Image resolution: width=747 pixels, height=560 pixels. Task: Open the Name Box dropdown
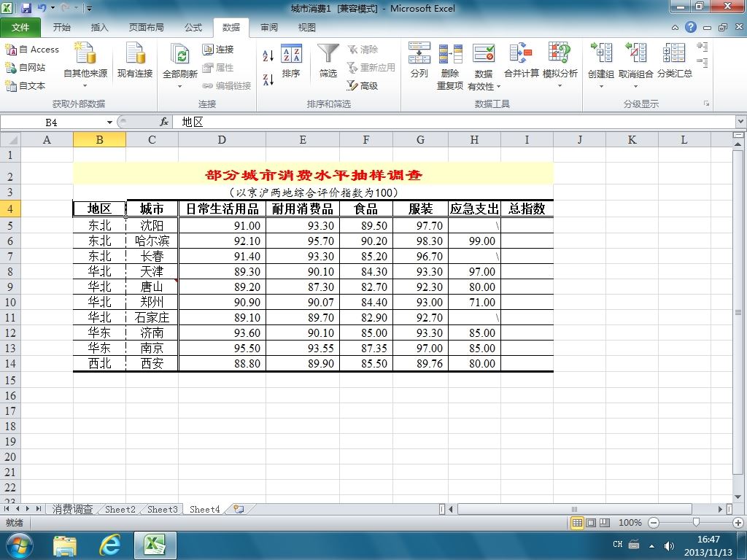109,122
